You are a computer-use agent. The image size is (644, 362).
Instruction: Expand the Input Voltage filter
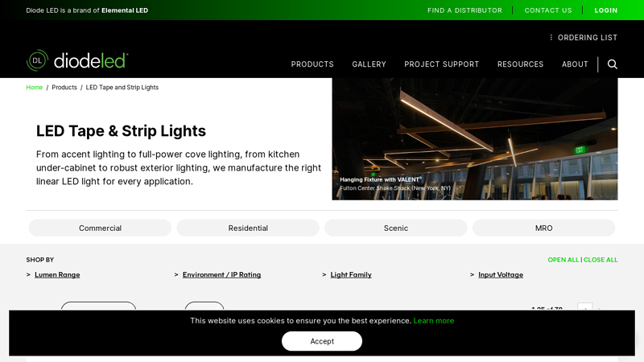click(501, 274)
